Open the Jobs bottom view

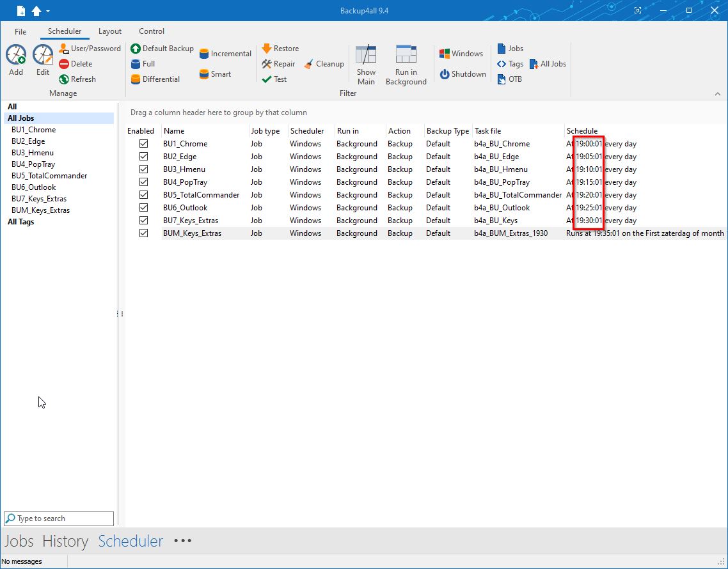pos(19,541)
